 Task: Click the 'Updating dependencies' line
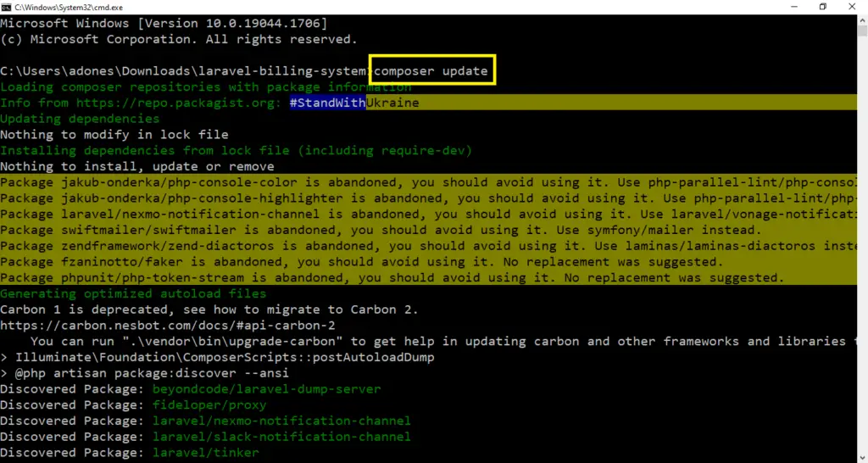tap(80, 119)
